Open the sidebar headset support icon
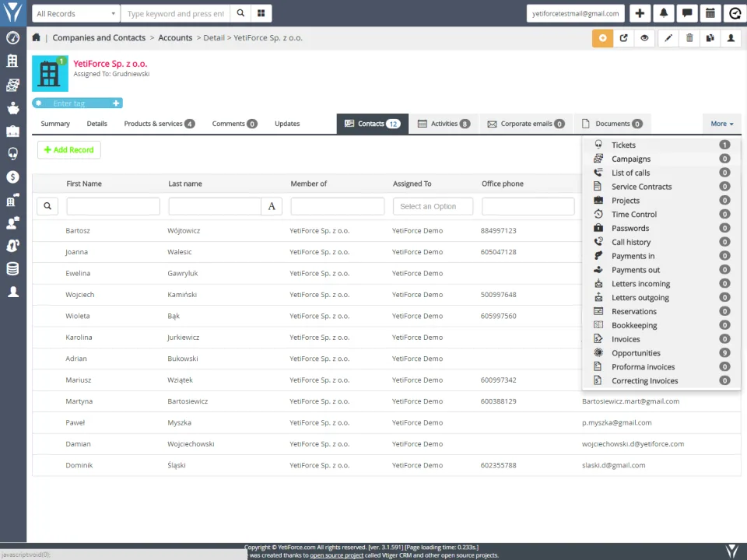 (x=13, y=154)
